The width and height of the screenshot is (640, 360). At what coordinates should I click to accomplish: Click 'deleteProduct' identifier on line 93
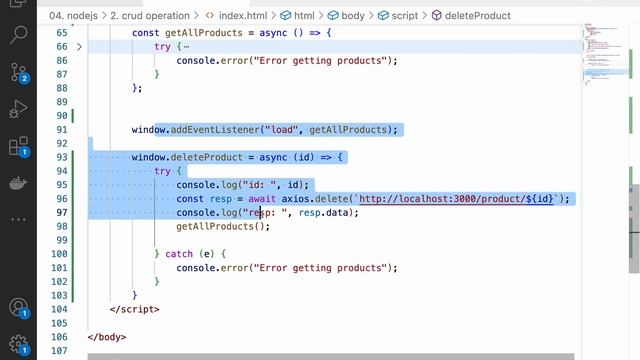207,157
